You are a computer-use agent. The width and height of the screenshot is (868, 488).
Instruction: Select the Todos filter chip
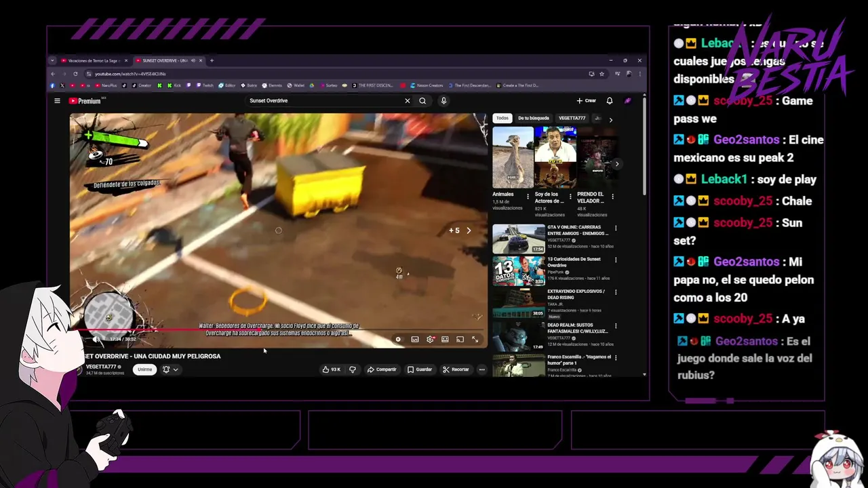point(502,118)
